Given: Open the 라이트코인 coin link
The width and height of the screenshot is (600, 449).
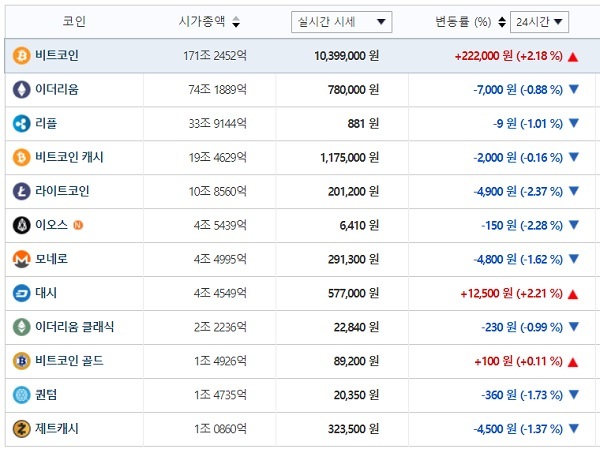Looking at the screenshot, I should coord(62,191).
